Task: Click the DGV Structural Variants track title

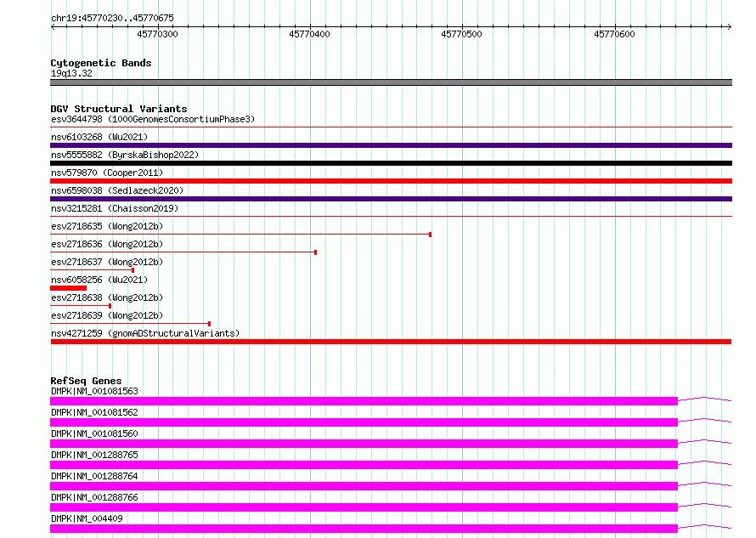Action: coord(119,109)
